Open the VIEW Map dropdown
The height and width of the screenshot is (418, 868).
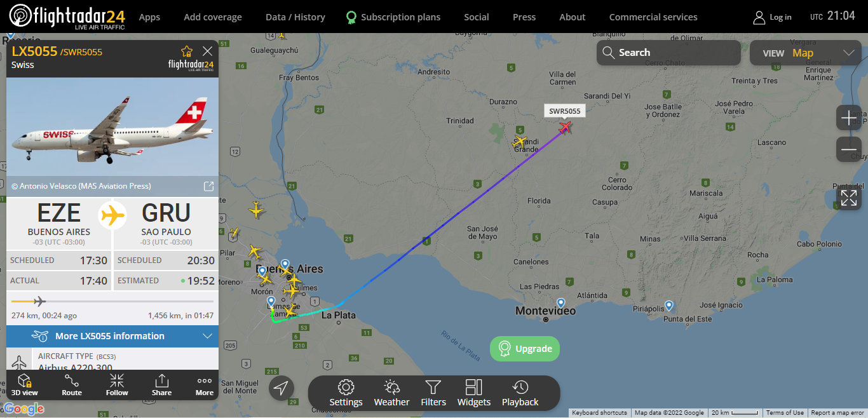(805, 53)
